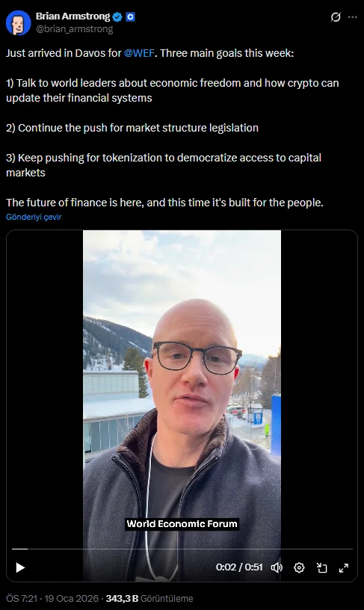Mute the video with speaker icon

277,567
